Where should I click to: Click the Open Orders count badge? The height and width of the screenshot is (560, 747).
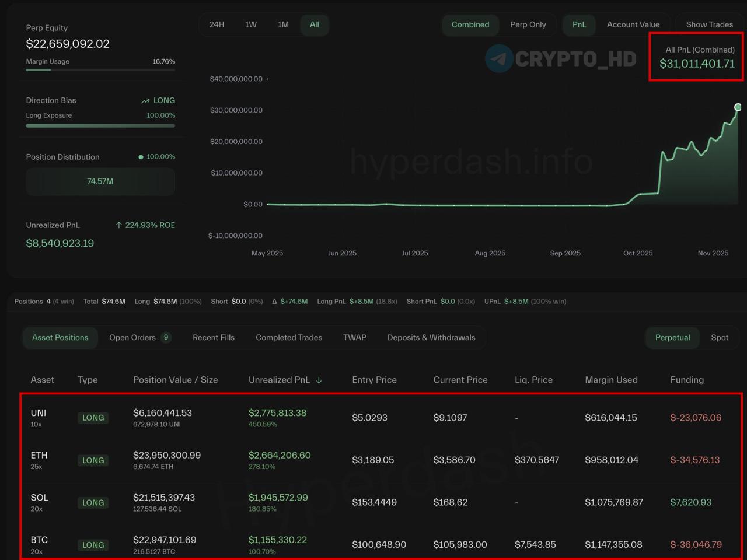[x=166, y=337]
